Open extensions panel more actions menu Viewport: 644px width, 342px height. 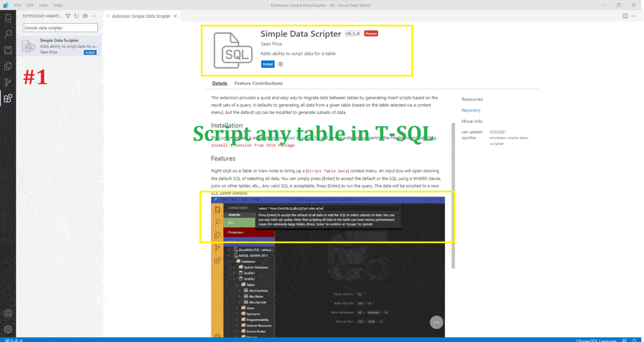94,16
